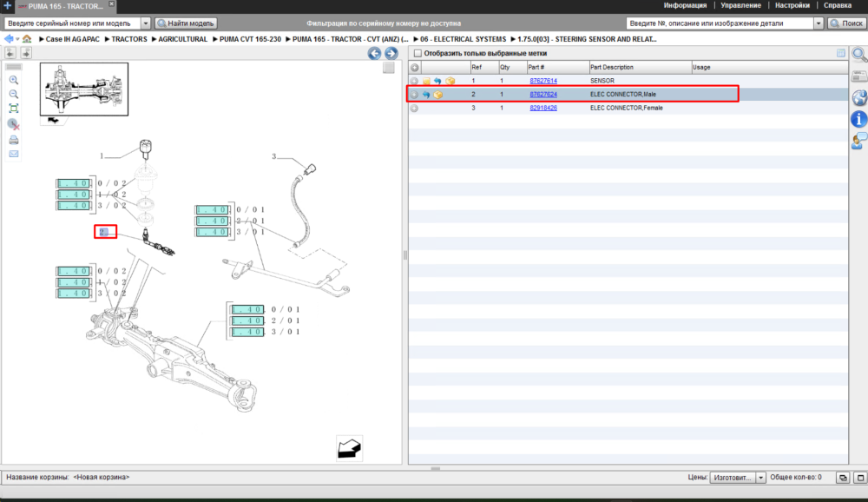
Task: Click the package box icon in Male connector row
Action: (x=437, y=95)
